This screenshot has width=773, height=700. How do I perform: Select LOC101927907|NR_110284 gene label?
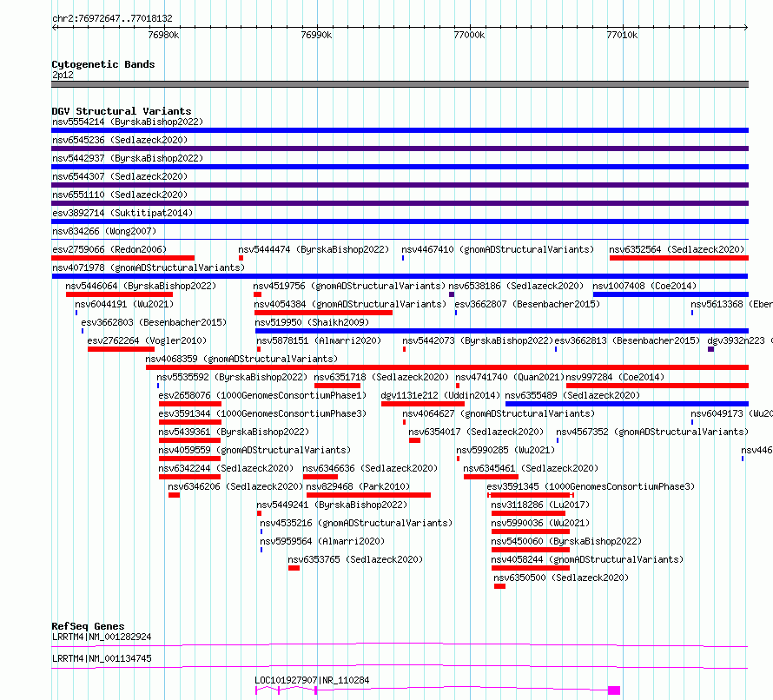click(312, 680)
